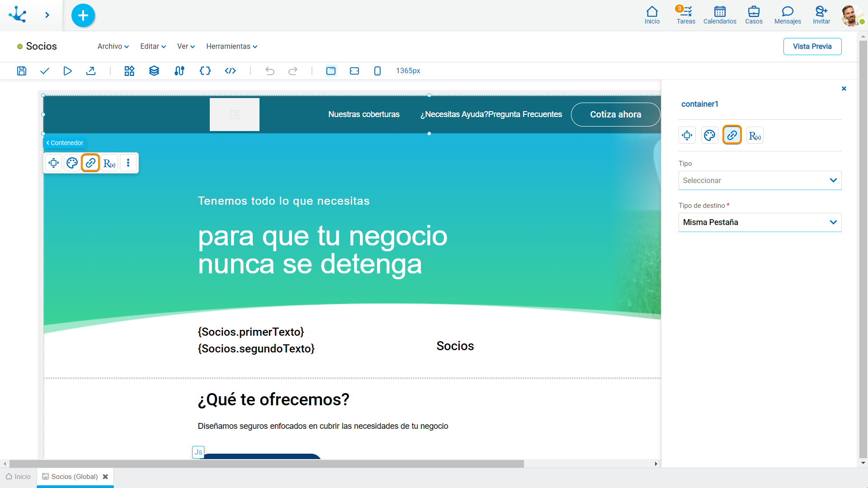Click the Vista Previa button
The width and height of the screenshot is (868, 488).
click(x=812, y=47)
